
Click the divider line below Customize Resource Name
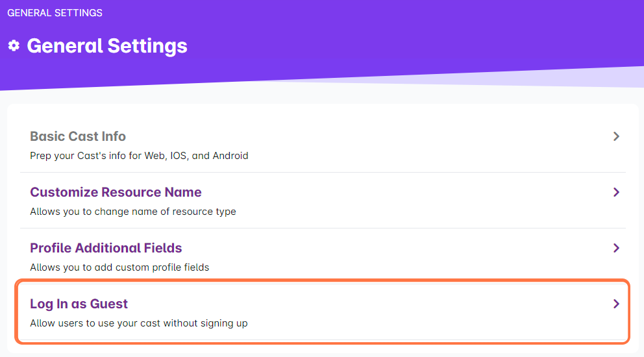click(x=323, y=228)
